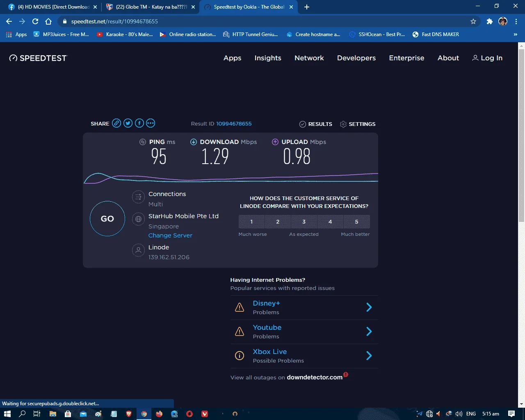Open speedtest SETTINGS gear
Screen dimensions: 525x420
(x=358, y=124)
